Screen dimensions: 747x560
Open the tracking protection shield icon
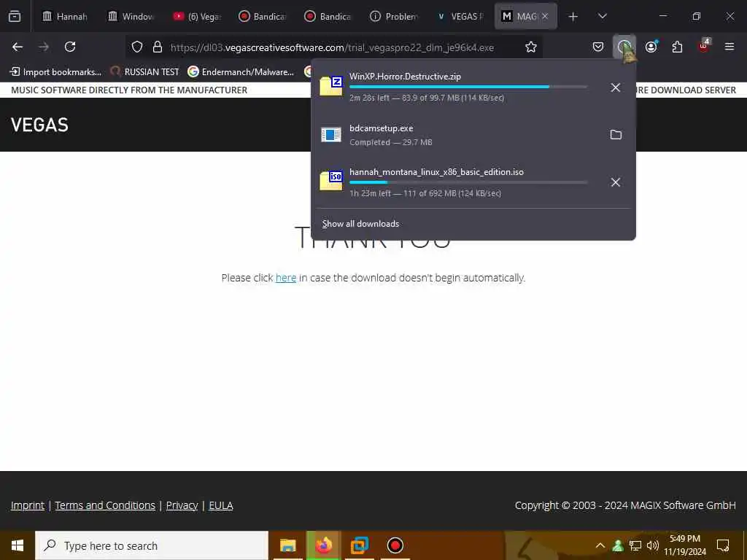pos(137,47)
